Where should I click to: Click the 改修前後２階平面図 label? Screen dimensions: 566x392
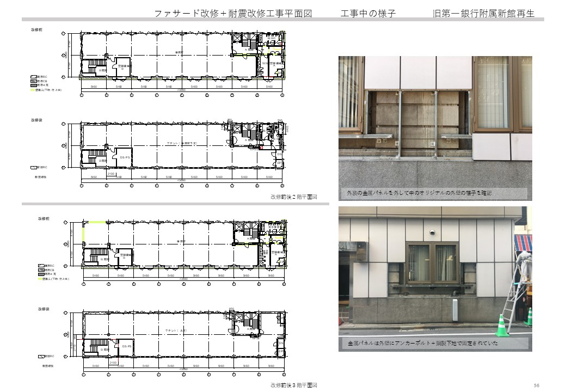(x=293, y=197)
